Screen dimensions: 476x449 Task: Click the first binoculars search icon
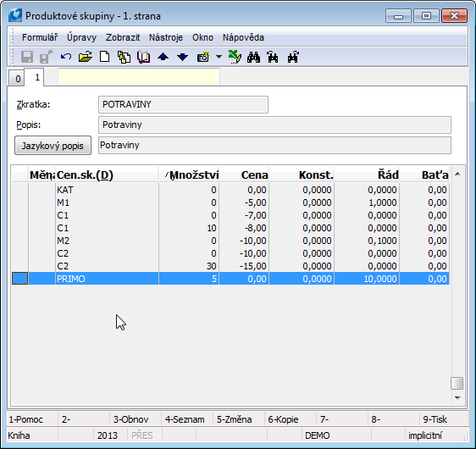pyautogui.click(x=253, y=57)
